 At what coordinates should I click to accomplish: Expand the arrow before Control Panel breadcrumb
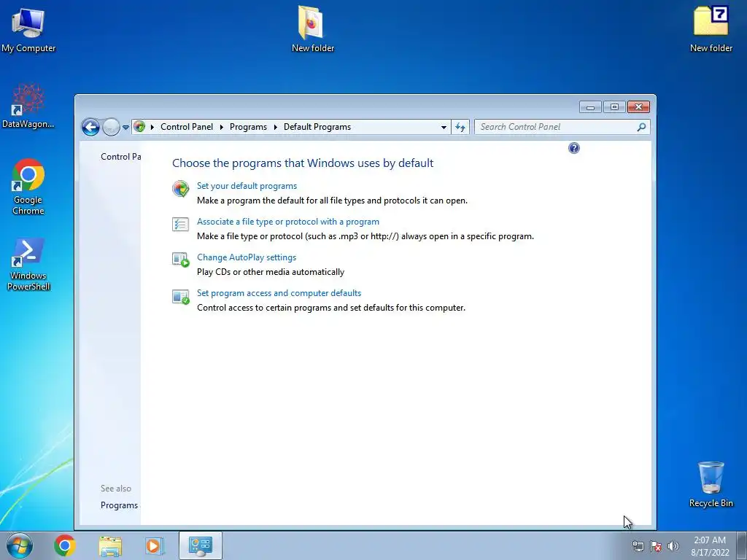pyautogui.click(x=152, y=127)
